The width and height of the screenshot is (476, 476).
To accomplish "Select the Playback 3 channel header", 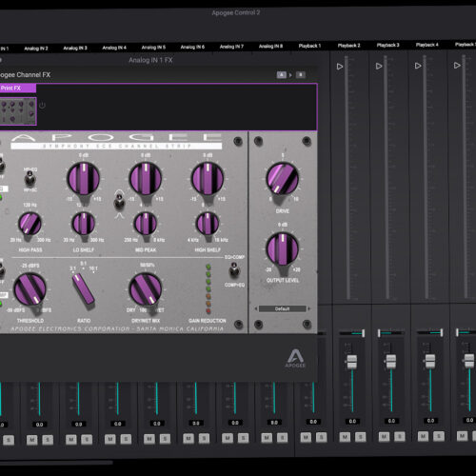I will click(x=387, y=45).
